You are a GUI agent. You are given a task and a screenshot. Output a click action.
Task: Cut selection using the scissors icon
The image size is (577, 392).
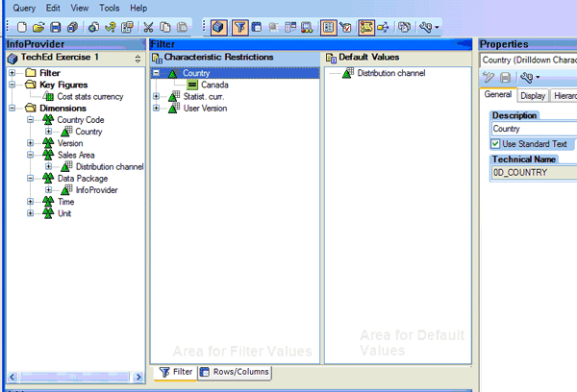(148, 27)
